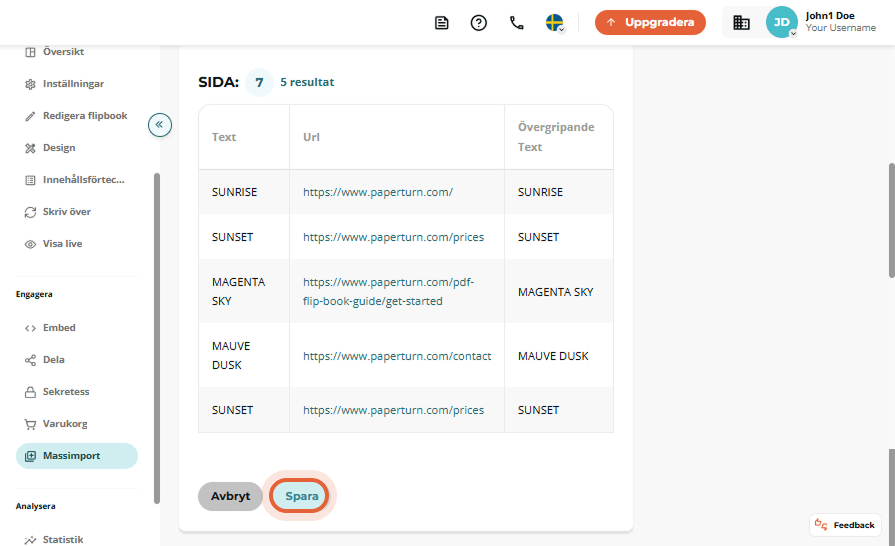Open the Swedish flag language dropdown
Viewport: 895px width, 546px height.
555,23
